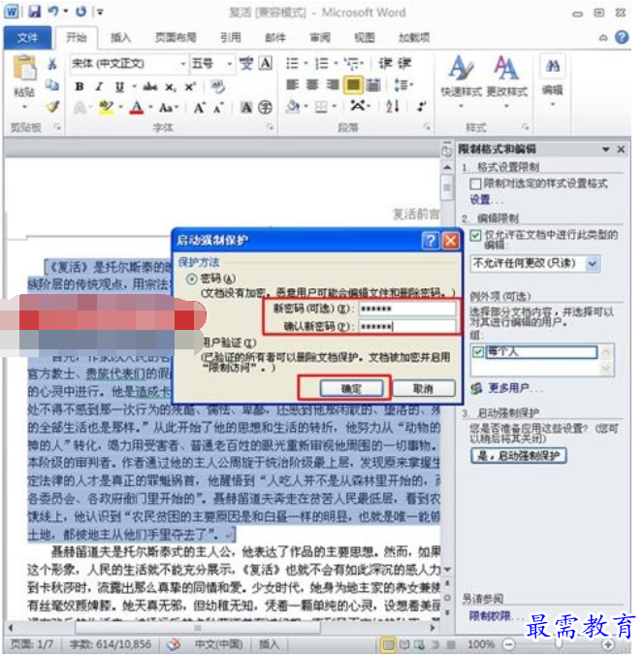Uncheck allow only this type of editing
This screenshot has height=657, width=644.
tap(475, 236)
